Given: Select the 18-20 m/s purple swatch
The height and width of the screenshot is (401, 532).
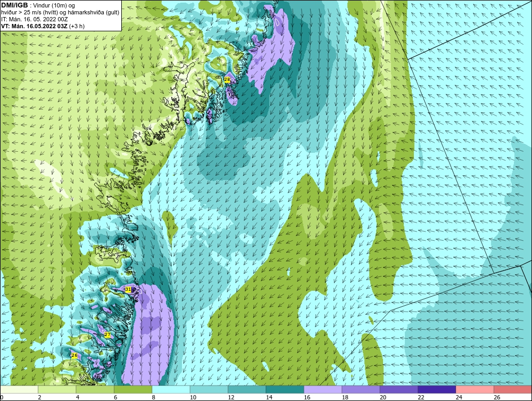Looking at the screenshot, I should click(x=361, y=390).
